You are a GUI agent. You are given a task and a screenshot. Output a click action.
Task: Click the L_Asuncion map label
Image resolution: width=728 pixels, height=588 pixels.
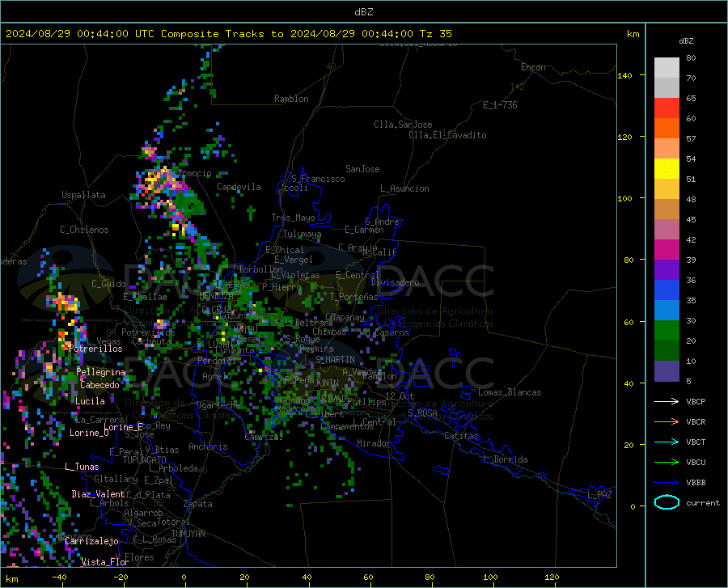(x=404, y=189)
